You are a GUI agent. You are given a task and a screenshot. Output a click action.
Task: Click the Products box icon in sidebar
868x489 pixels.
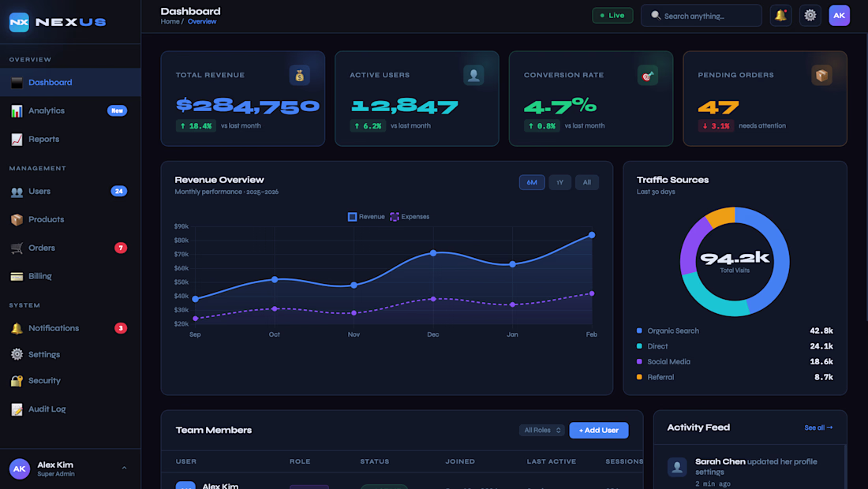pos(17,219)
